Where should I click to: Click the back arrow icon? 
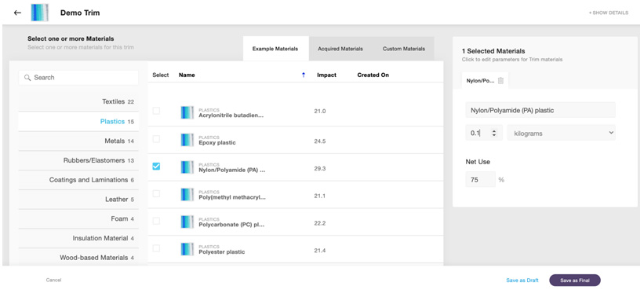click(17, 13)
